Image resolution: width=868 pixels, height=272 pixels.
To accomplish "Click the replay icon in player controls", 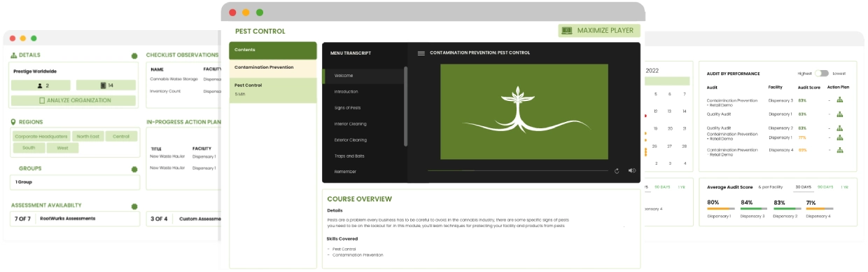I will pyautogui.click(x=617, y=170).
